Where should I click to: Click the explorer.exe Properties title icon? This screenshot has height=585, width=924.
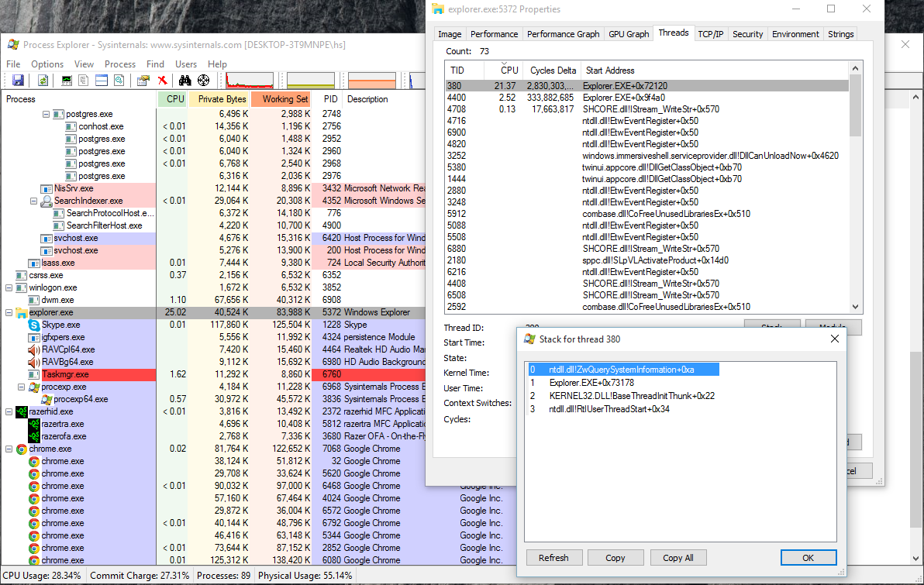tap(438, 9)
